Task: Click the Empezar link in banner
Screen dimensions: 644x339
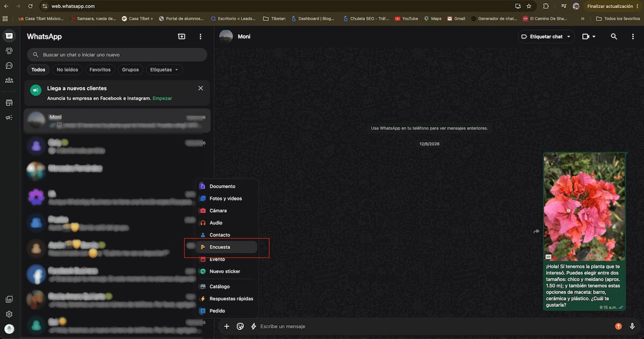Action: pyautogui.click(x=162, y=98)
